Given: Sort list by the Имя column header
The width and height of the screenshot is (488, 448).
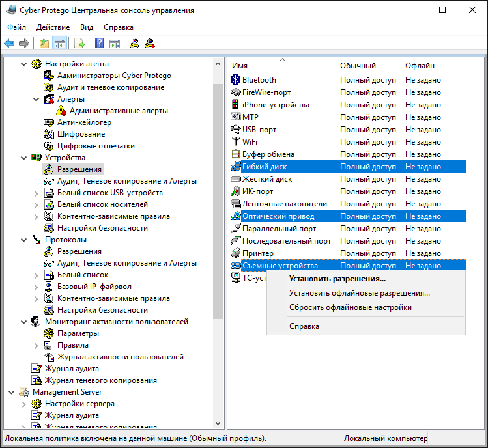Looking at the screenshot, I should (282, 66).
